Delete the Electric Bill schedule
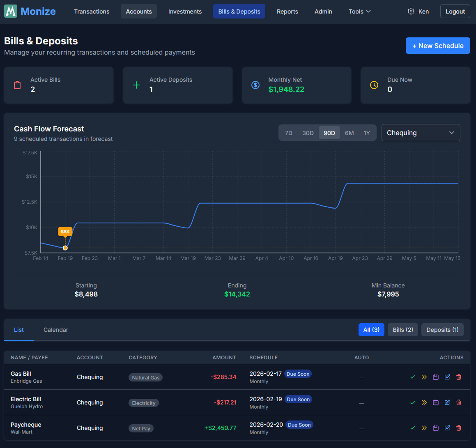 click(459, 402)
